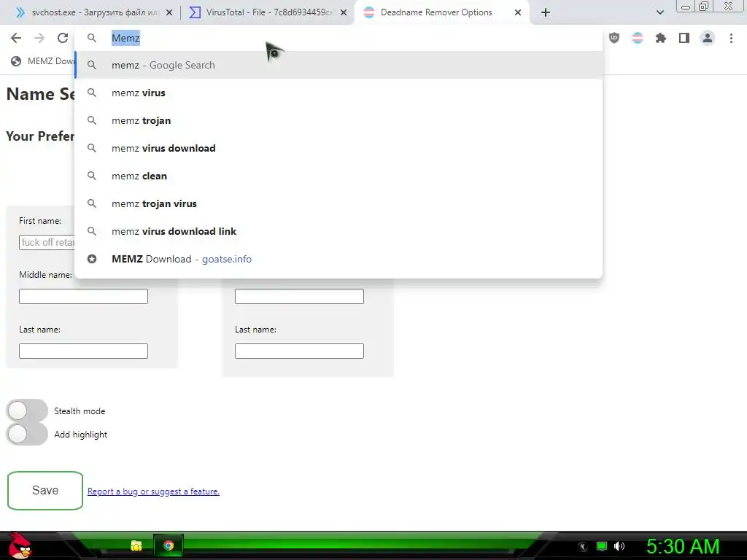The image size is (747, 560).
Task: Click the address bar containing Memz
Action: (x=338, y=38)
